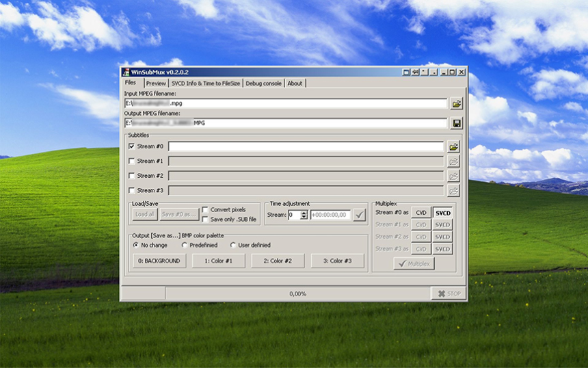Screen dimensions: 588x368
Task: Click the Load all button
Action: [145, 214]
